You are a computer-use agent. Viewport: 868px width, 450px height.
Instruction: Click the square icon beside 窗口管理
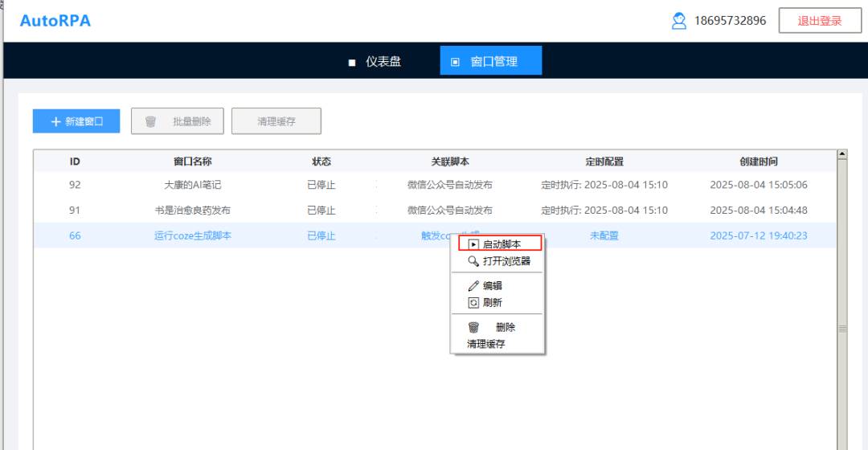click(455, 62)
